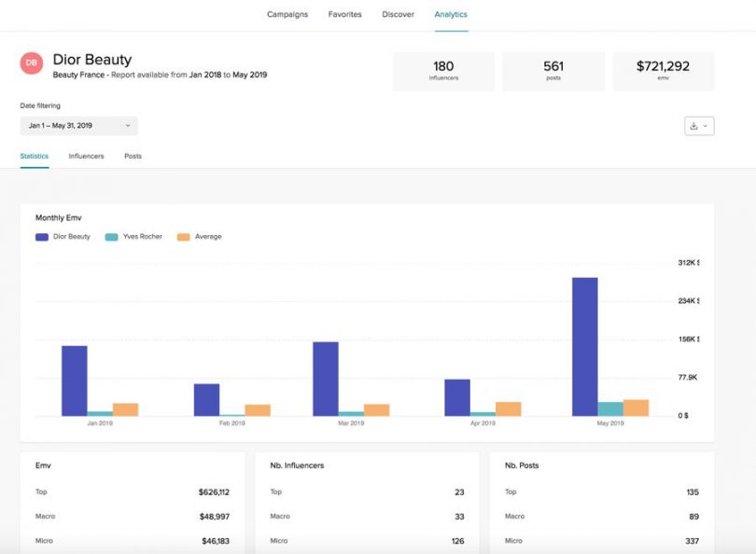Viewport: 756px width, 554px height.
Task: Click the Jan 2019 axis label
Action: pos(100,423)
